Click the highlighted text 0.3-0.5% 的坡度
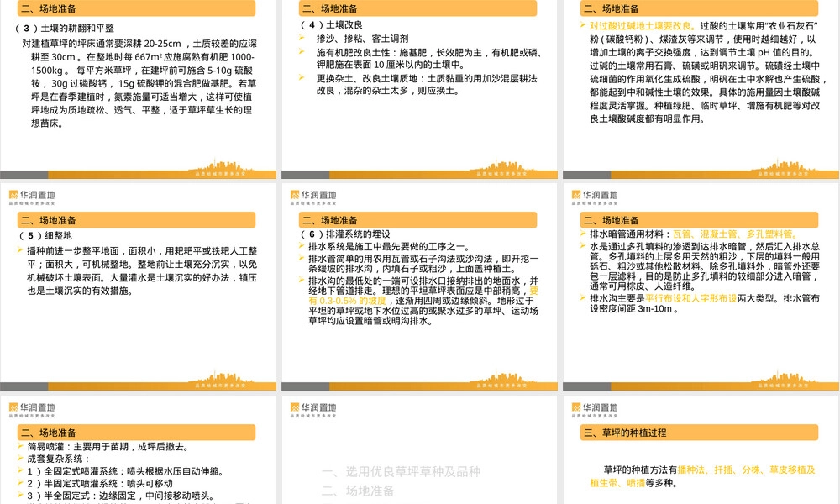840x504 pixels. pyautogui.click(x=353, y=301)
